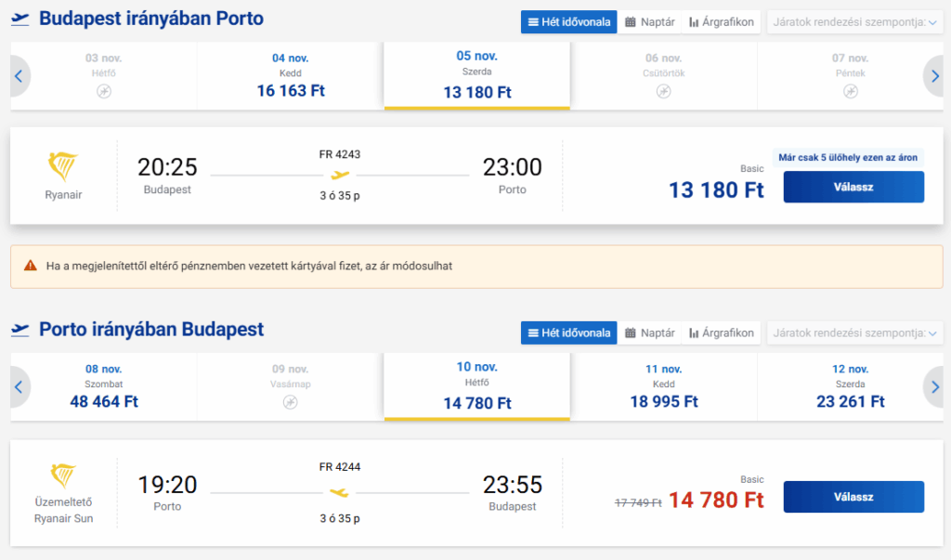Screen dimensions: 951x560
Task: Click the orange warning triangle icon
Action: pos(30,267)
